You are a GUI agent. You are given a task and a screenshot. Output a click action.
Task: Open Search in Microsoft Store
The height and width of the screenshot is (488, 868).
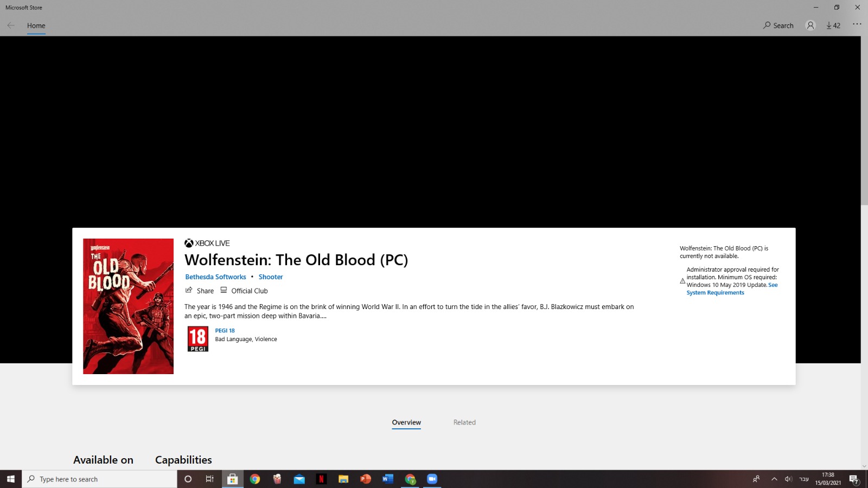778,25
